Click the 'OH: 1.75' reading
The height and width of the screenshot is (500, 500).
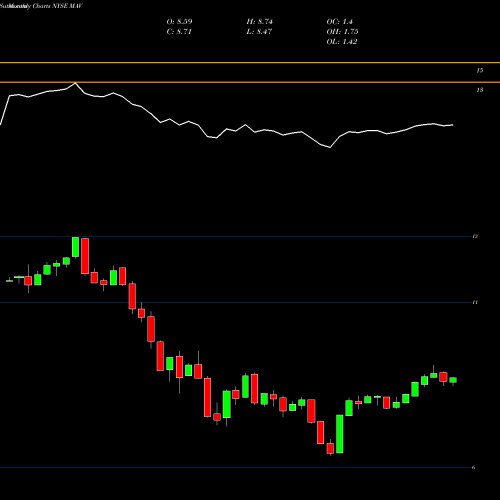(x=342, y=32)
